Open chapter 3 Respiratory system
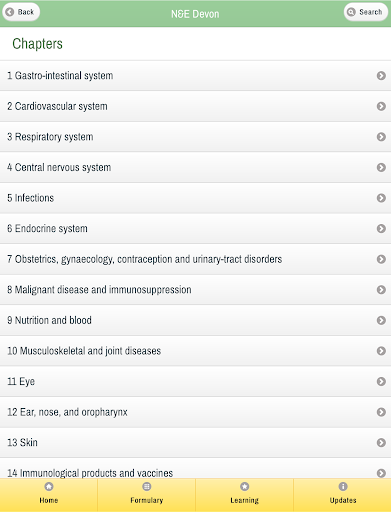This screenshot has width=391, height=512. coord(195,137)
